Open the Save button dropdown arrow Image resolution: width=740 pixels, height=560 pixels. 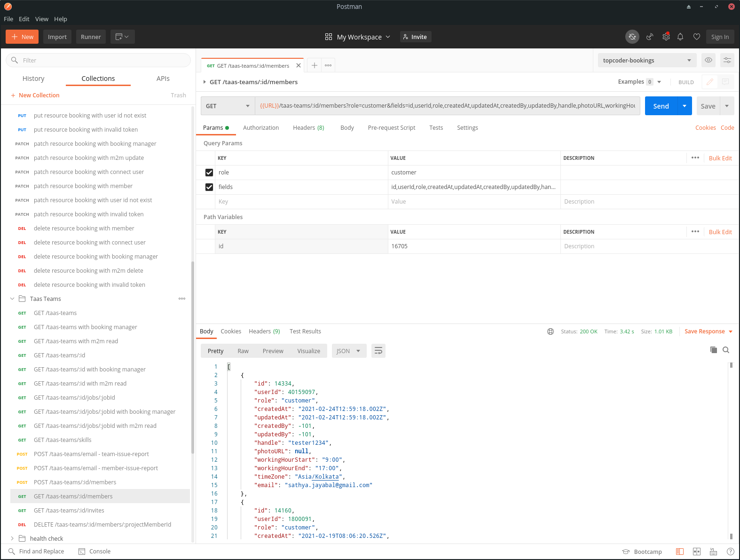click(727, 106)
